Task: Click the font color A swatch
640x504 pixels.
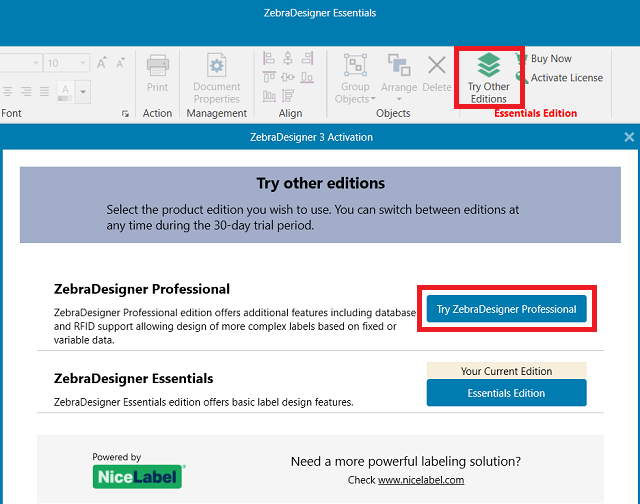Action: tap(65, 91)
